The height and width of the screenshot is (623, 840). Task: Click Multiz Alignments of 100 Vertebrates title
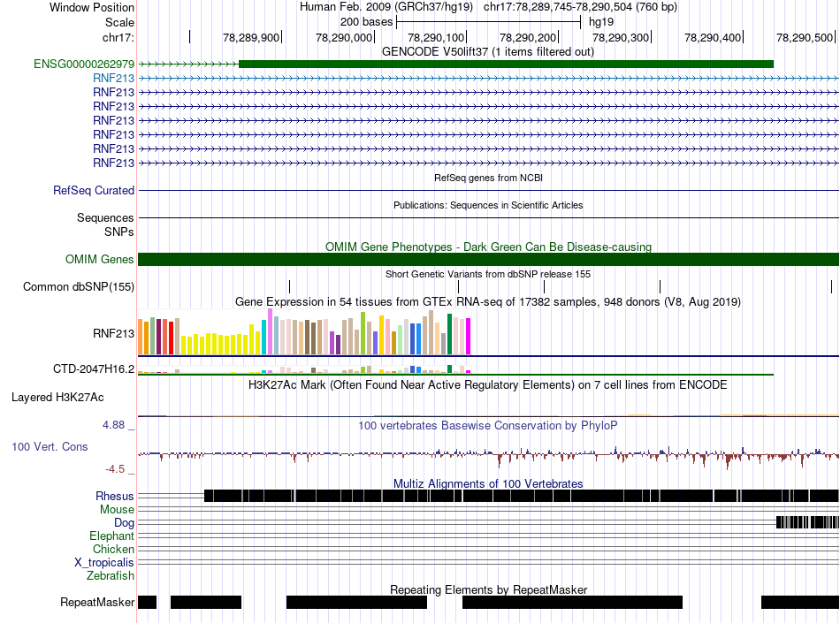pos(488,484)
